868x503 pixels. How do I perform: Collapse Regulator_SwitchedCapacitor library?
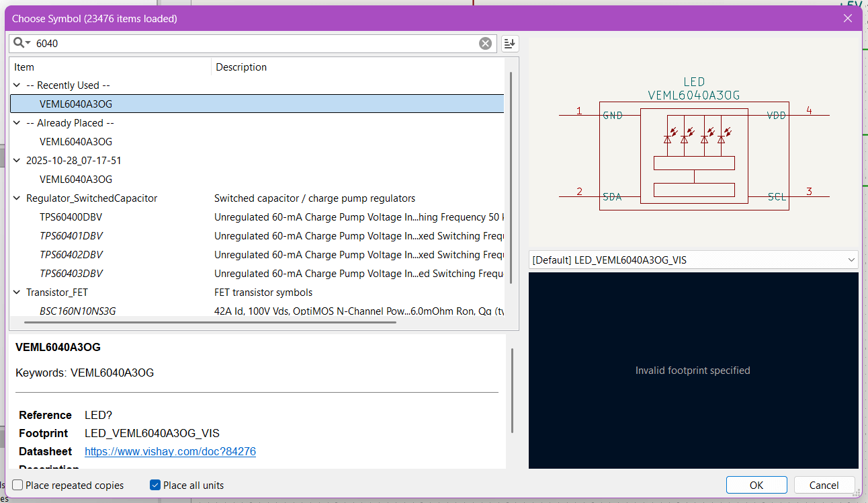17,198
